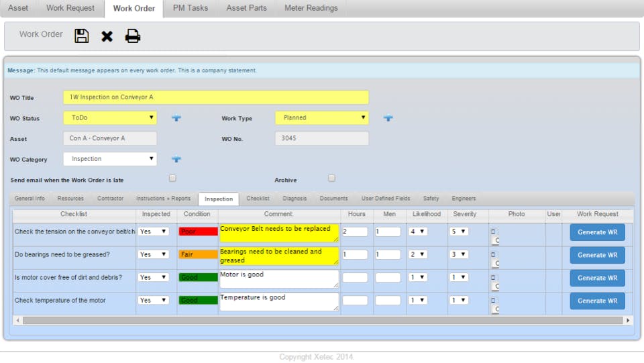Enable the late Work Order email checkbox
This screenshot has height=363, width=644.
pos(172,178)
